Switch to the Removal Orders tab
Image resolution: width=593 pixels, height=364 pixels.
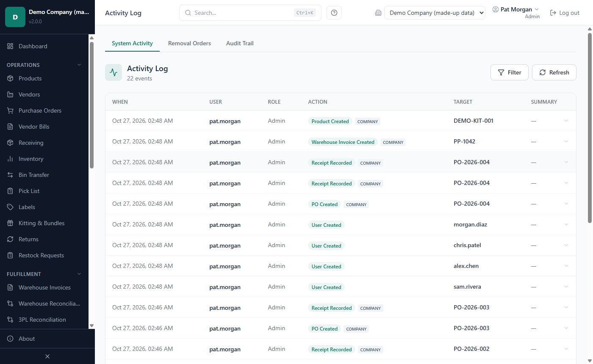(189, 43)
